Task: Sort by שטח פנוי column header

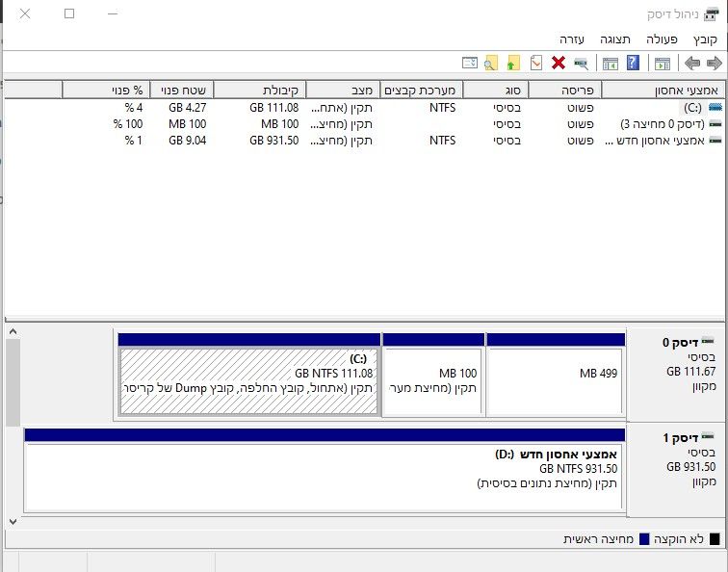Action: (182, 90)
